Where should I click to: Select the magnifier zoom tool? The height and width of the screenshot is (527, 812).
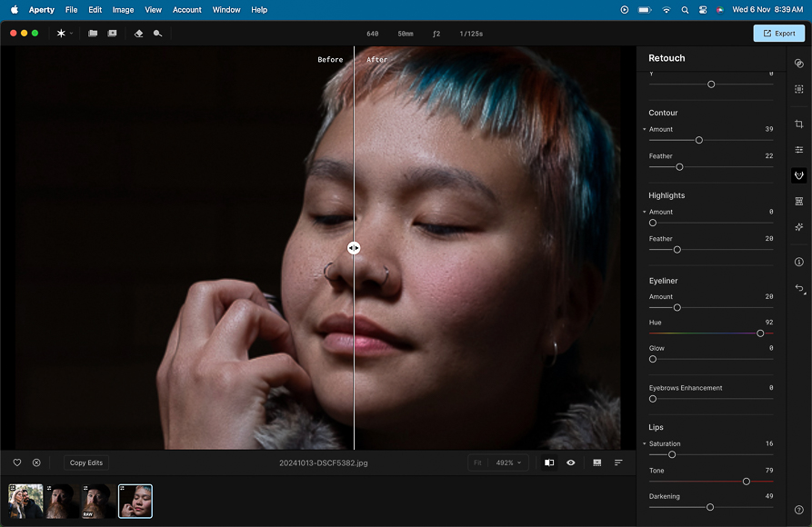(157, 33)
